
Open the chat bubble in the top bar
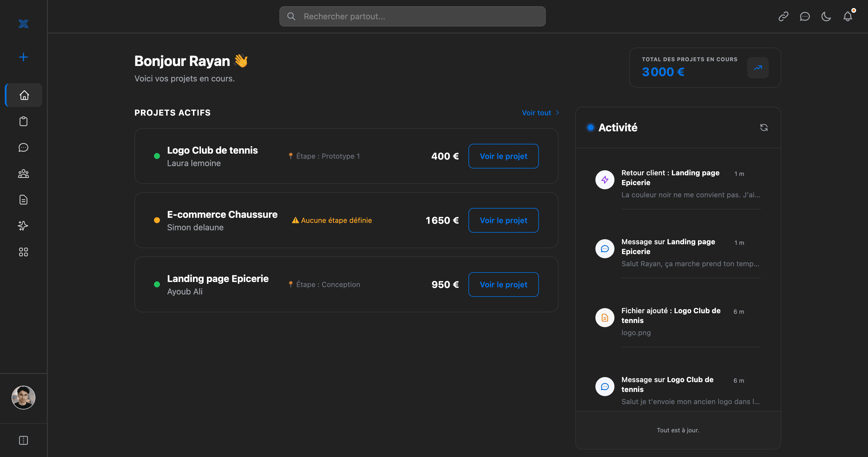(x=805, y=16)
